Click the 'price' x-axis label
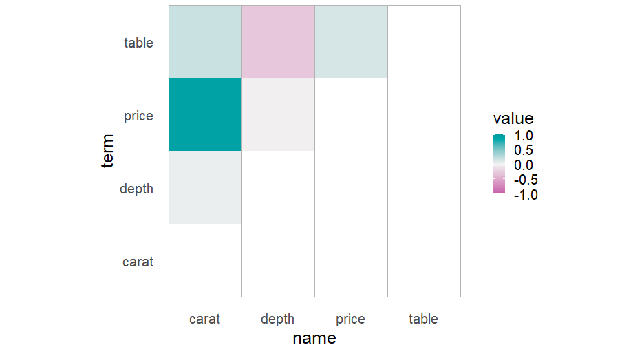 (351, 319)
